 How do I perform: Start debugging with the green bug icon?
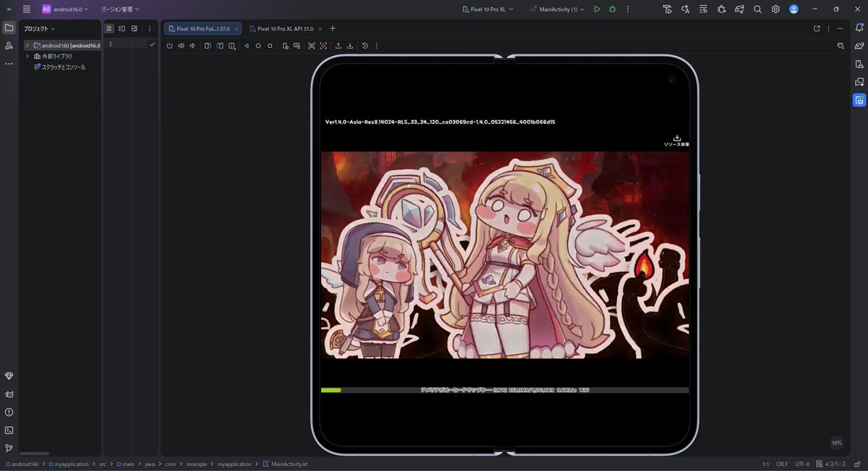pos(612,9)
